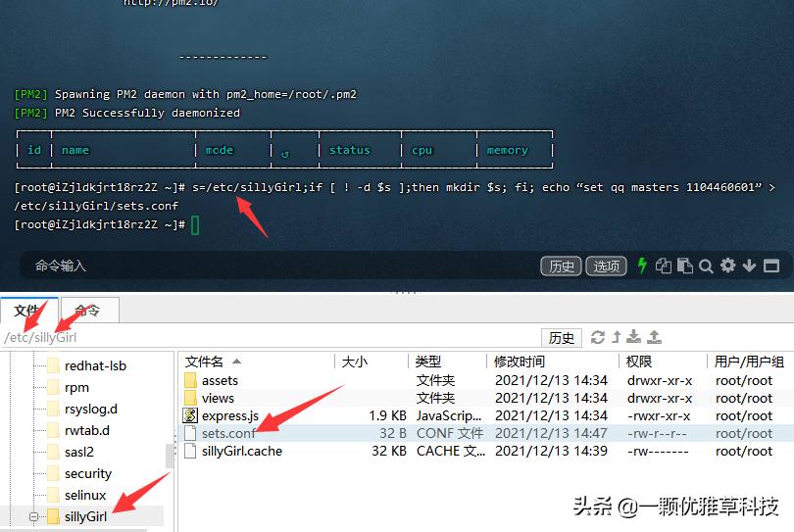Select the views file name
Image resolution: width=794 pixels, height=532 pixels.
(219, 398)
